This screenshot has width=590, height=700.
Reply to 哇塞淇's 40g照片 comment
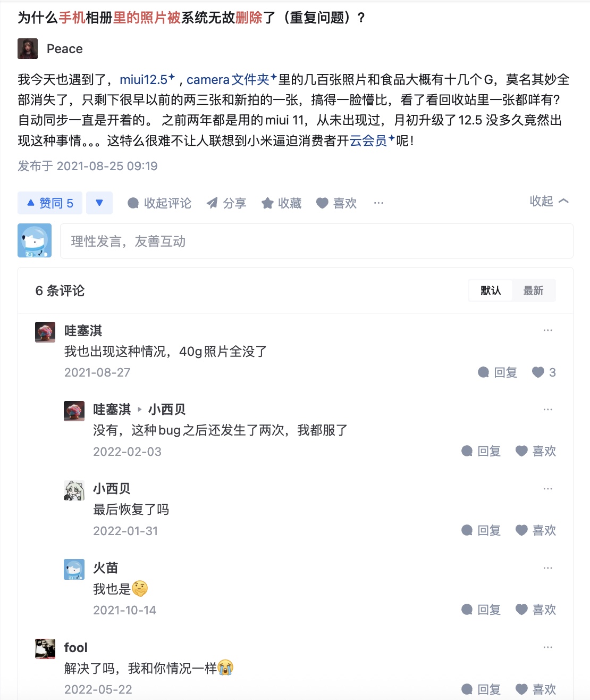coord(498,372)
